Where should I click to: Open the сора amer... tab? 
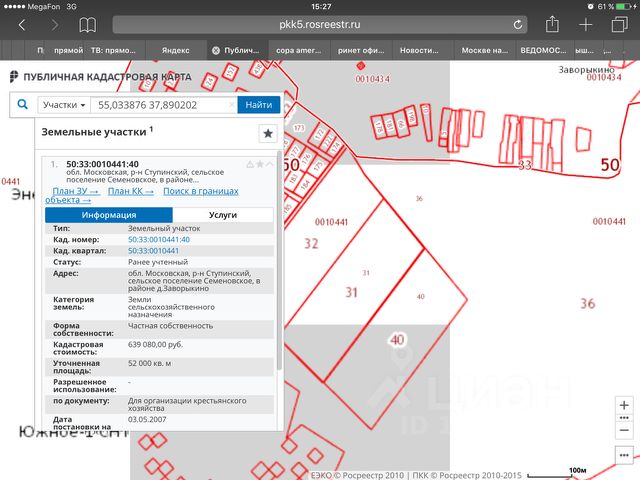coord(298,51)
